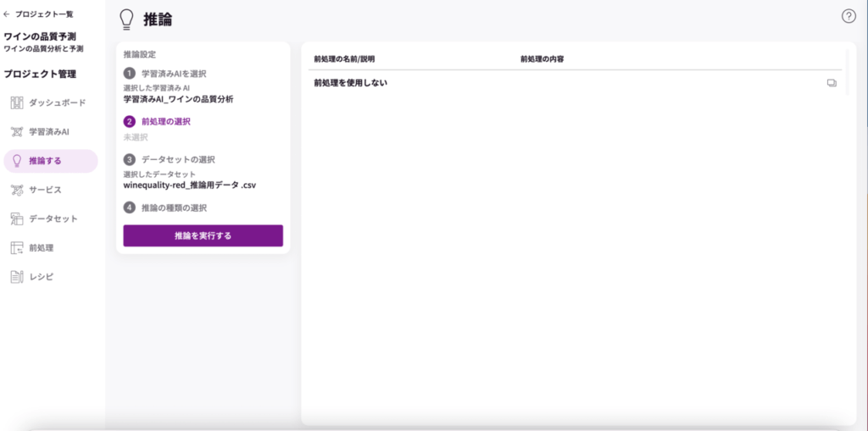Click the 学習済みAI sidebar icon
The height and width of the screenshot is (431, 868).
[x=17, y=132]
